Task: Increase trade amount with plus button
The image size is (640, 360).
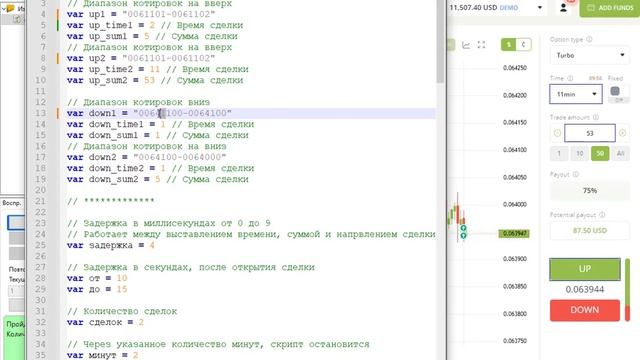Action: click(622, 133)
